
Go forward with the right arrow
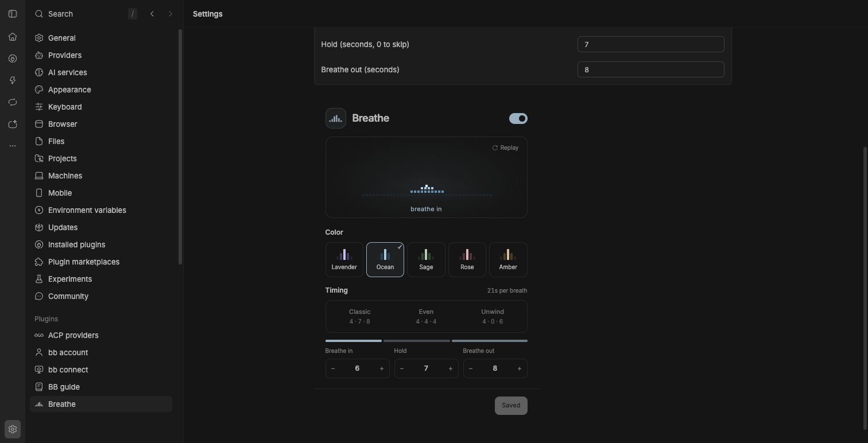coord(170,14)
